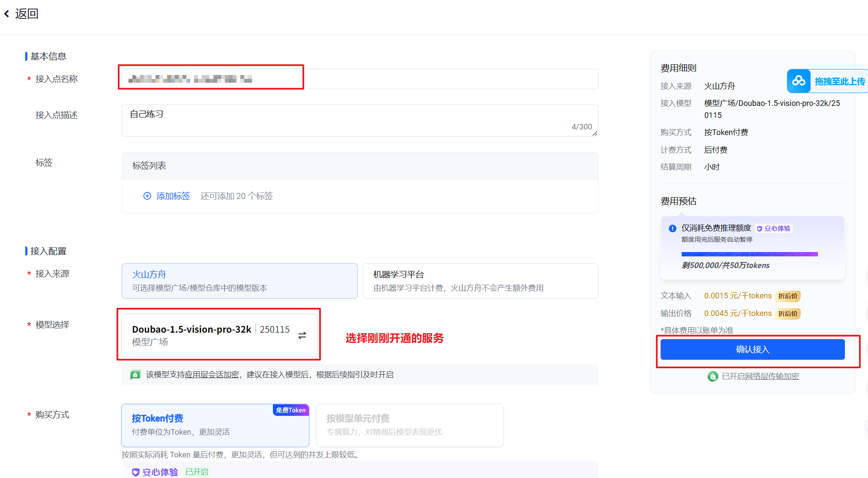Screen dimensions: 868x478
Task: Click the blue info icon in fee estimate
Action: [x=673, y=228]
